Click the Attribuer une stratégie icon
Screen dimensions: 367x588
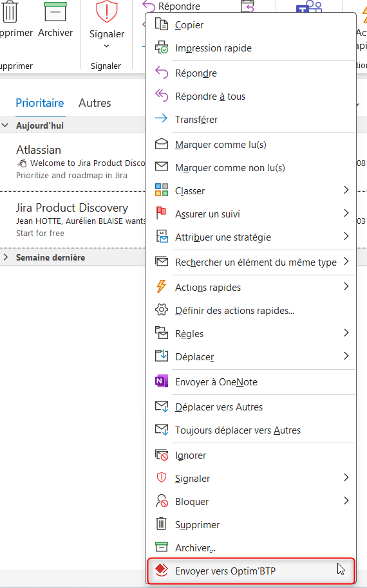pyautogui.click(x=162, y=236)
